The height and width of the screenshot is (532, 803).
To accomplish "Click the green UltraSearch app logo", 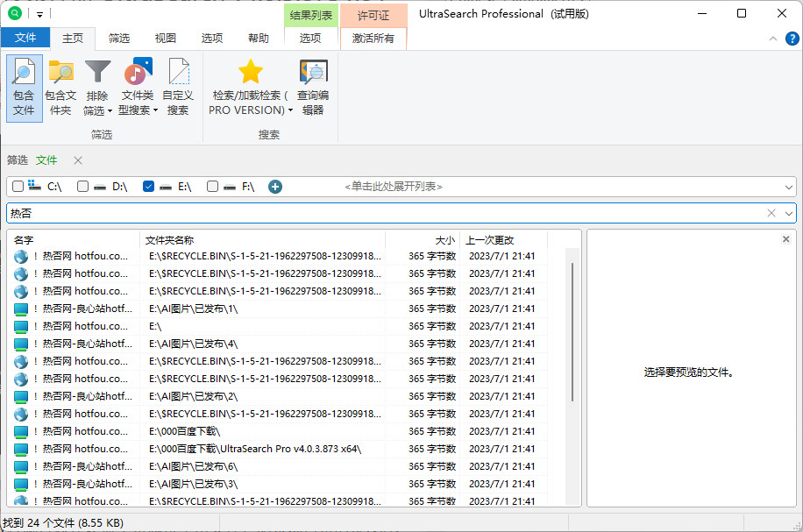I will point(15,13).
